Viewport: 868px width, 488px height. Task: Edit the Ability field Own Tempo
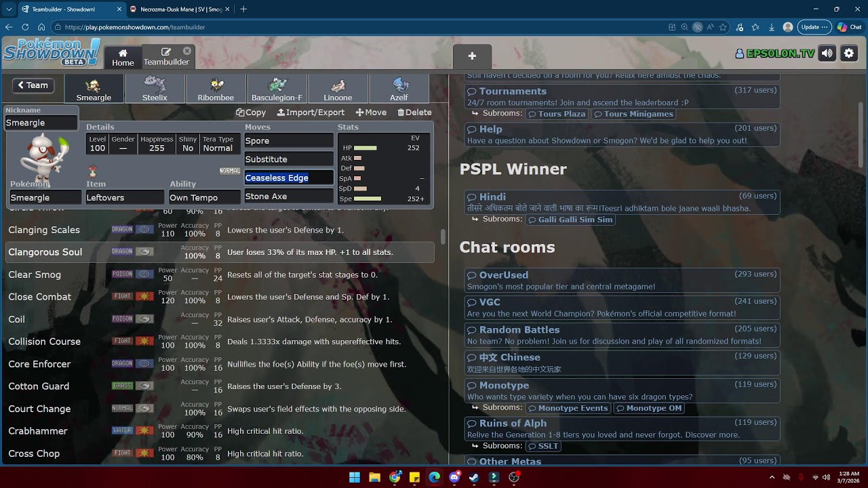coord(204,197)
